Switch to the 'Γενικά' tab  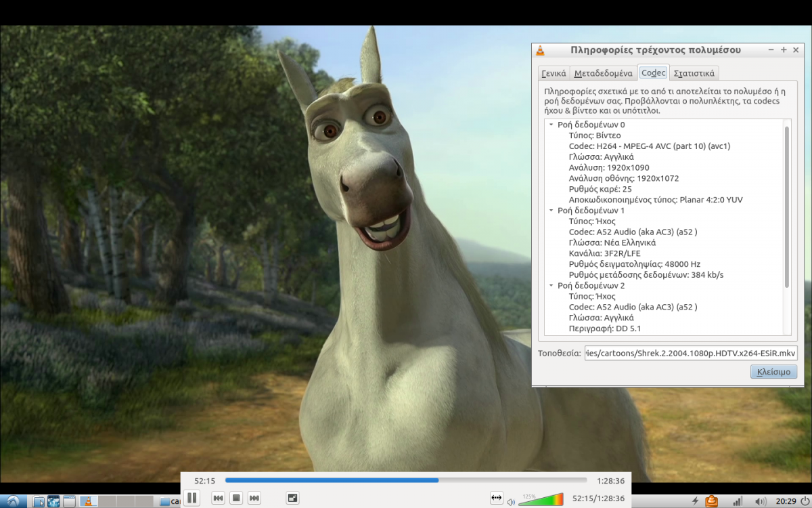point(554,73)
